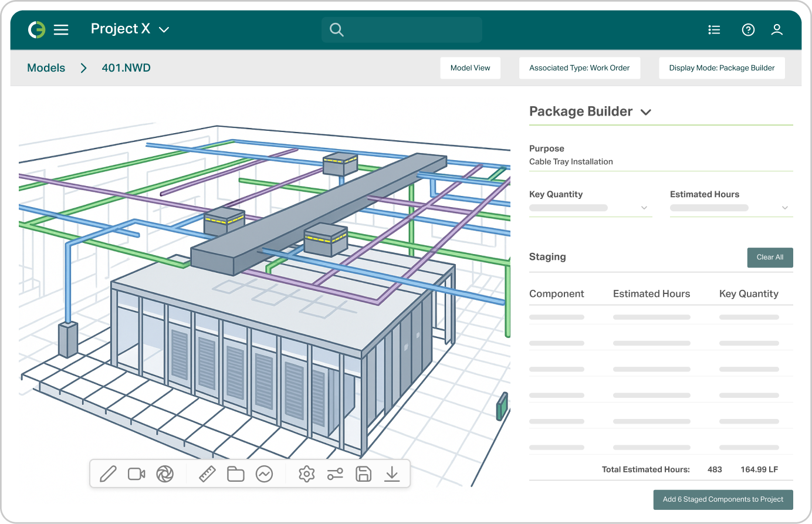Open the list view icon in the header

714,29
